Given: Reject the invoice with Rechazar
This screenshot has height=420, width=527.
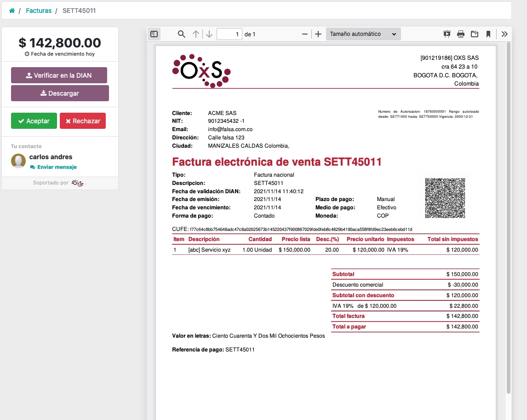Looking at the screenshot, I should click(83, 121).
